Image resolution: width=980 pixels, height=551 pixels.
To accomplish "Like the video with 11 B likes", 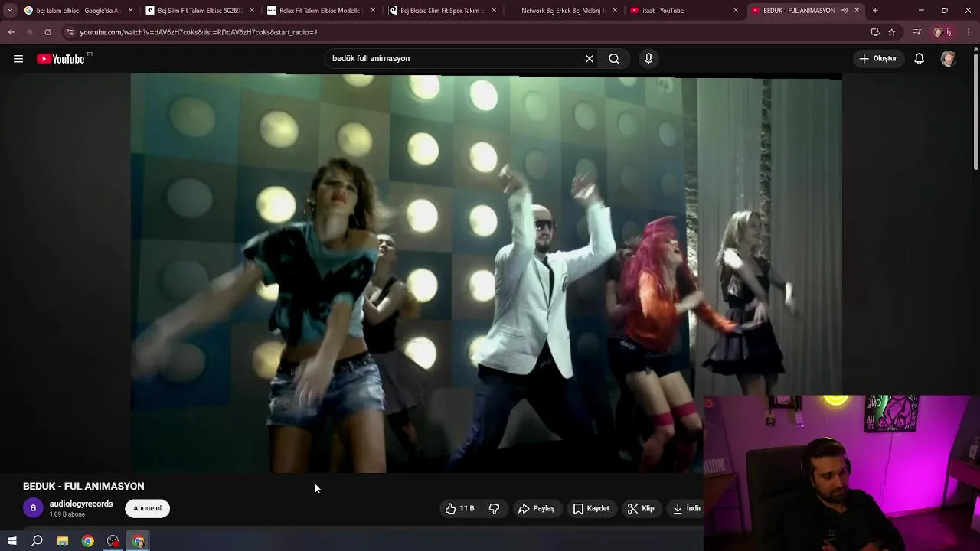I will (459, 508).
